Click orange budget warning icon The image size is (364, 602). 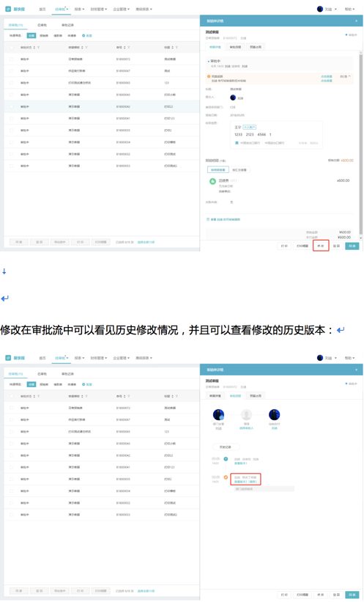coord(209,76)
